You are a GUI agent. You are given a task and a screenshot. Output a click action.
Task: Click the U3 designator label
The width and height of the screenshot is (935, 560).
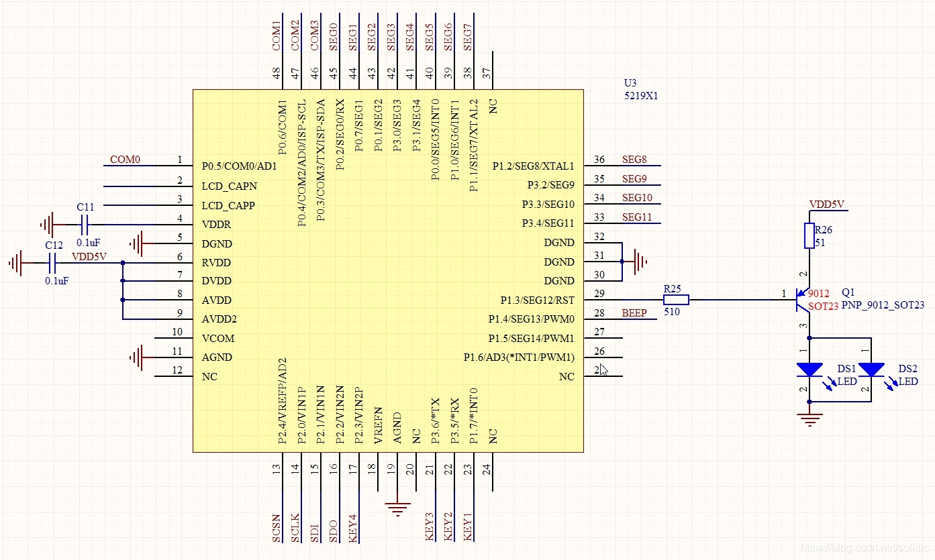click(x=630, y=83)
